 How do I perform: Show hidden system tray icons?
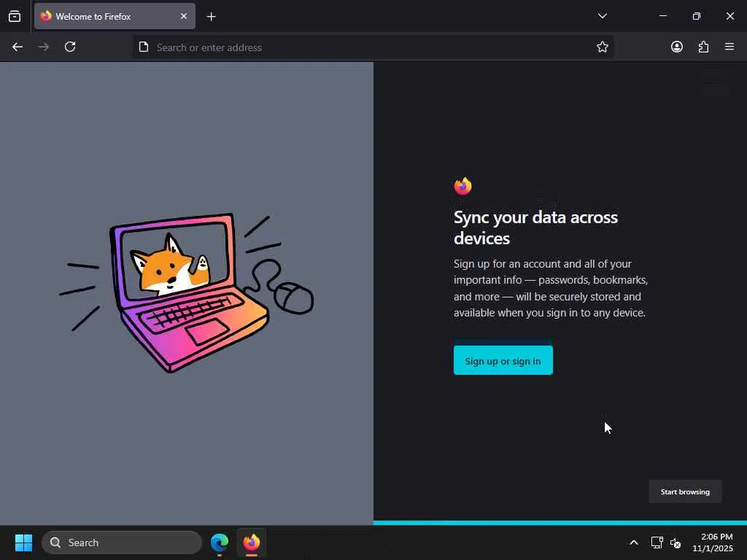click(x=634, y=542)
